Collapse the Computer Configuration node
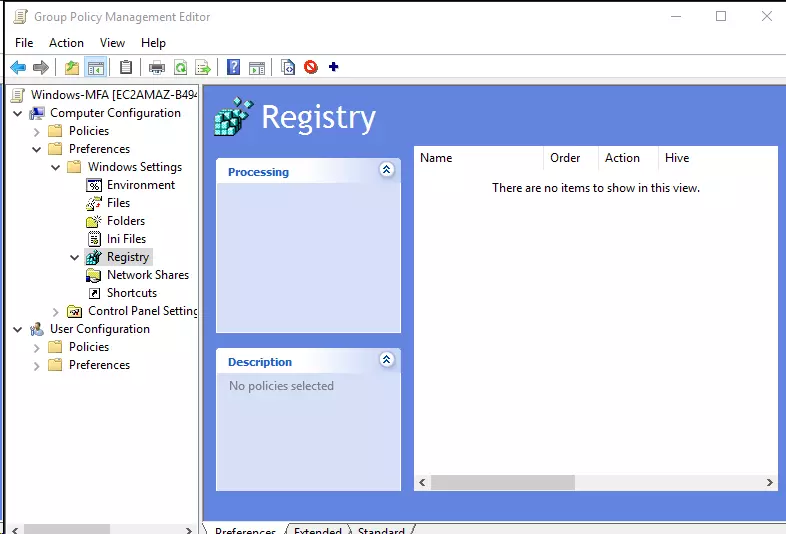786x534 pixels. click(x=18, y=114)
